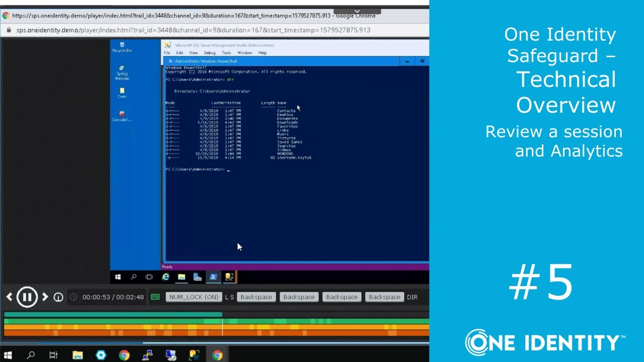Open Task View on the recorded taskbar
The height and width of the screenshot is (362, 644).
pyautogui.click(x=149, y=277)
